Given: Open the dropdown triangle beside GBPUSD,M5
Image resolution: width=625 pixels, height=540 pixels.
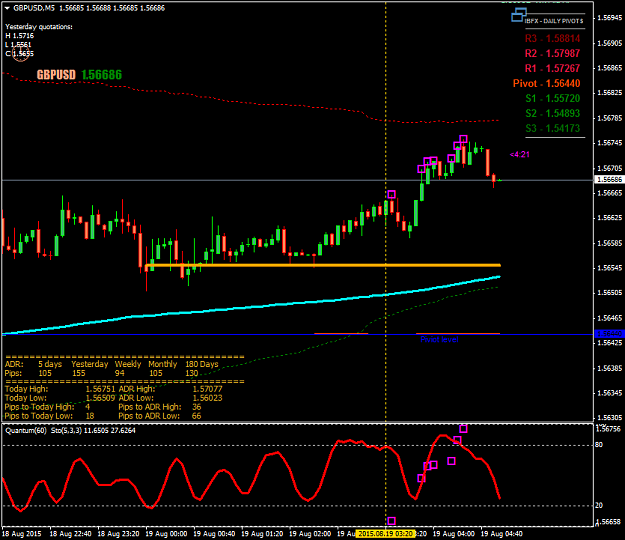Looking at the screenshot, I should pyautogui.click(x=7, y=8).
